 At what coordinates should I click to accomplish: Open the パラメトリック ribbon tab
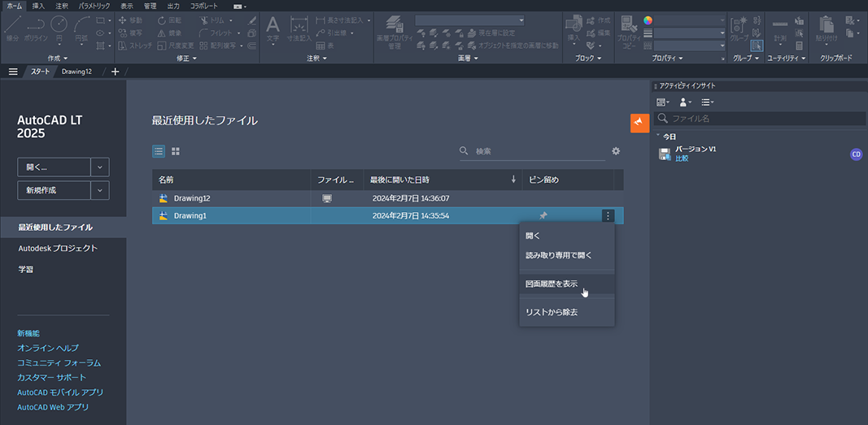93,6
